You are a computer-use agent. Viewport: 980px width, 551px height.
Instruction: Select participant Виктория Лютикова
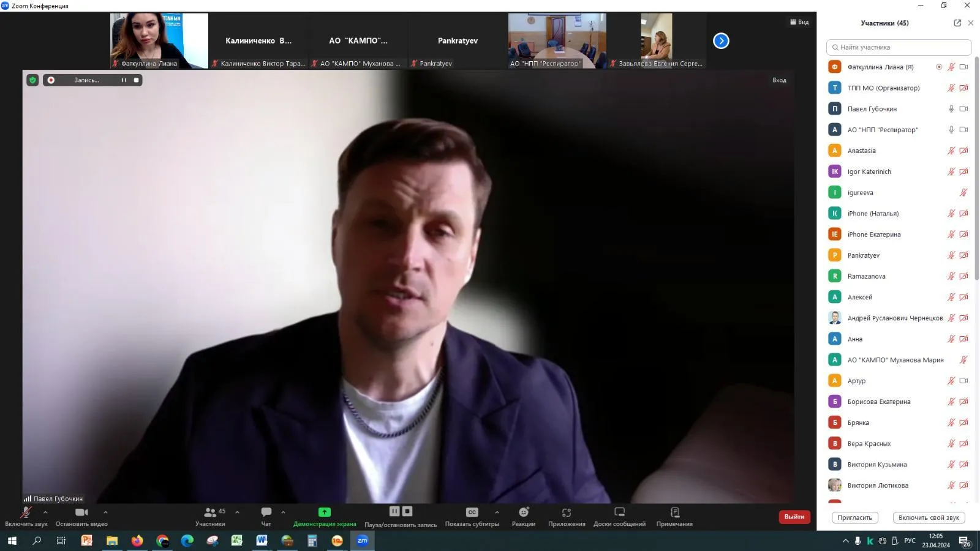point(899,485)
